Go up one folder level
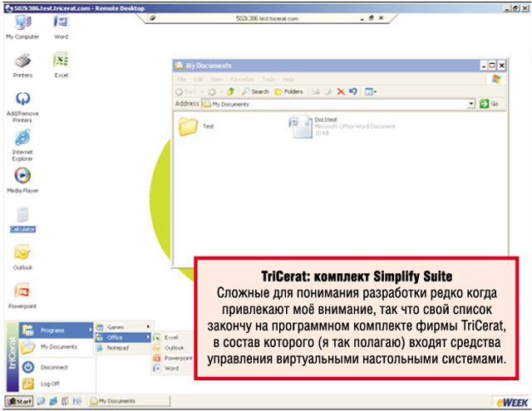 coord(231,91)
